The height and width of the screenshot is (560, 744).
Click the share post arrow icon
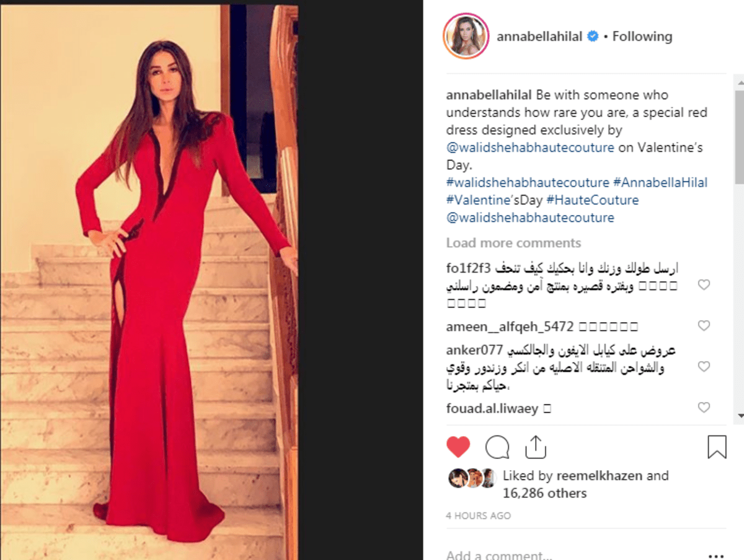pyautogui.click(x=535, y=446)
